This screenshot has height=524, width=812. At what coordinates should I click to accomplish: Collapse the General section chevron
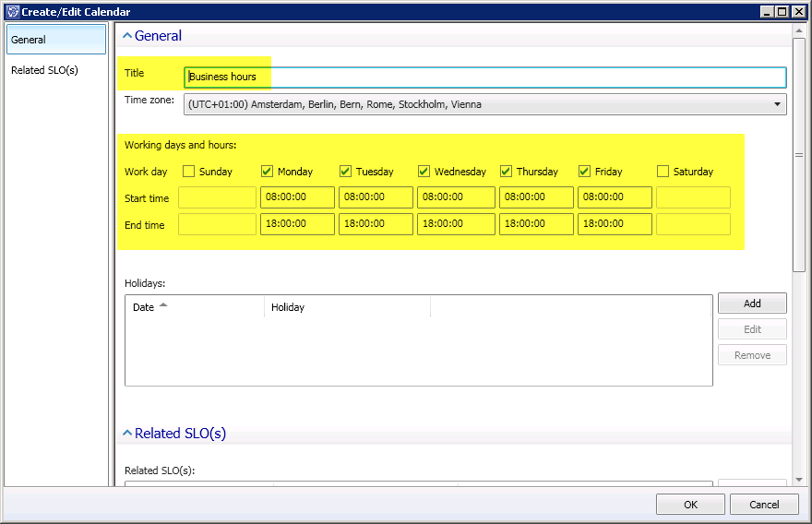[127, 36]
